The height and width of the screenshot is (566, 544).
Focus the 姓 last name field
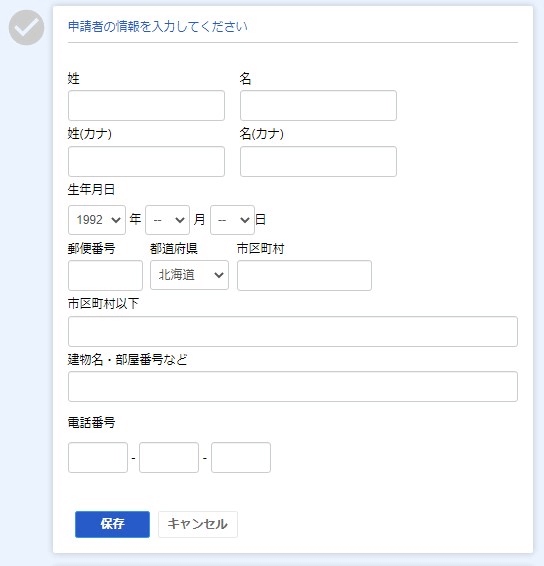coord(146,105)
